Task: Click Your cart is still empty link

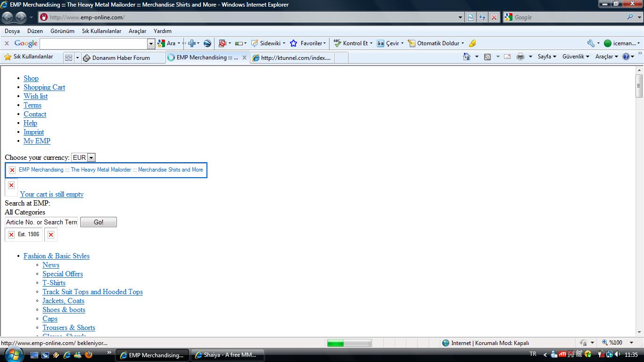Action: [x=52, y=194]
